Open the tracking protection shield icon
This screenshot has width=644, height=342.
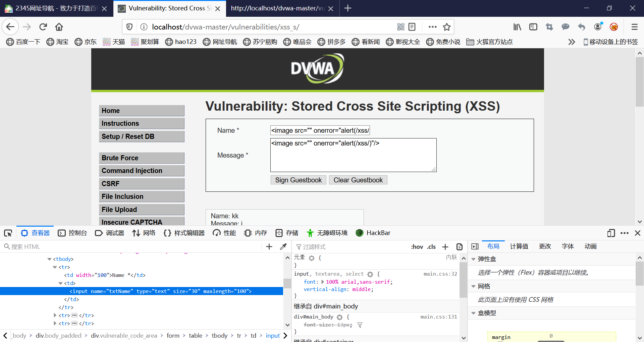coord(129,27)
